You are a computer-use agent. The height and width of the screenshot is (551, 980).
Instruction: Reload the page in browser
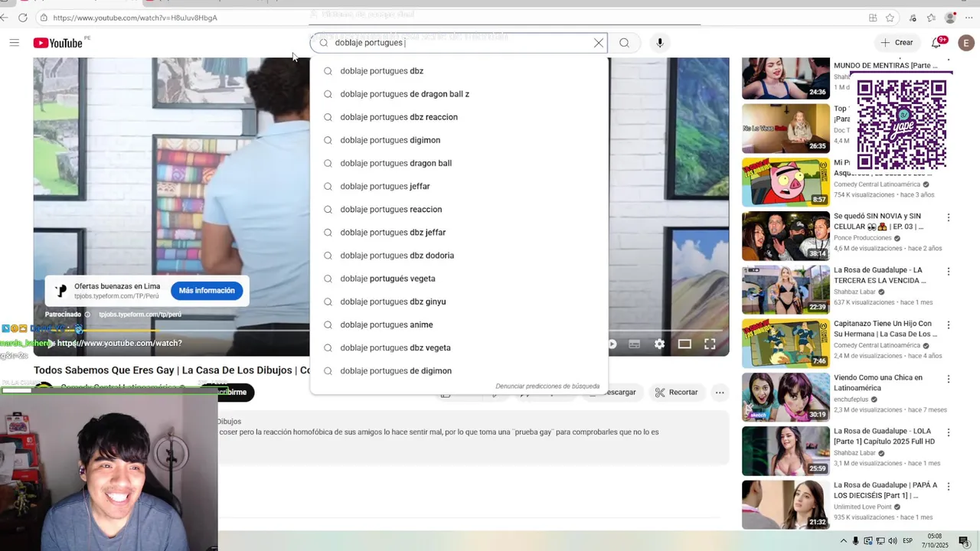23,18
